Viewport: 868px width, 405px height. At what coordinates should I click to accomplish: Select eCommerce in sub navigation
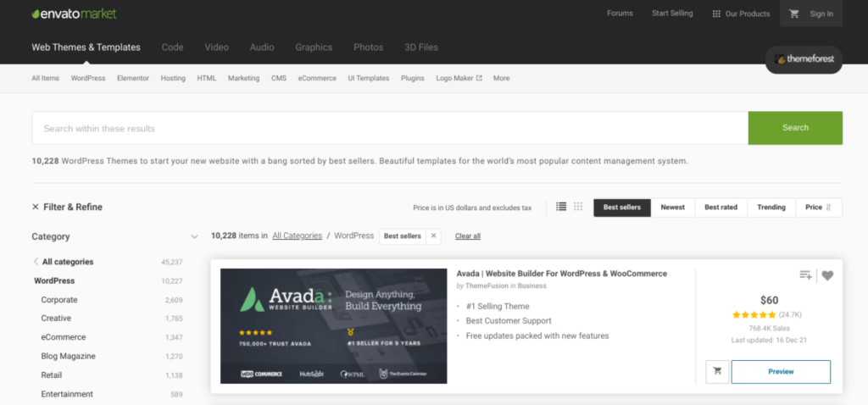click(x=317, y=78)
